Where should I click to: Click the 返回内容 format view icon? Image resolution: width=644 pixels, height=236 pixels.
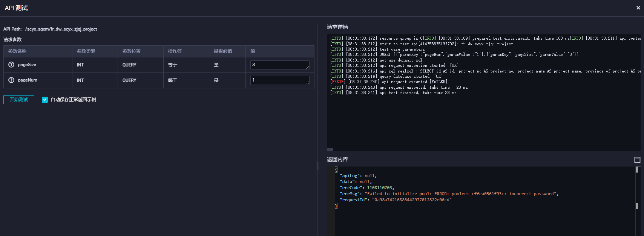click(637, 160)
